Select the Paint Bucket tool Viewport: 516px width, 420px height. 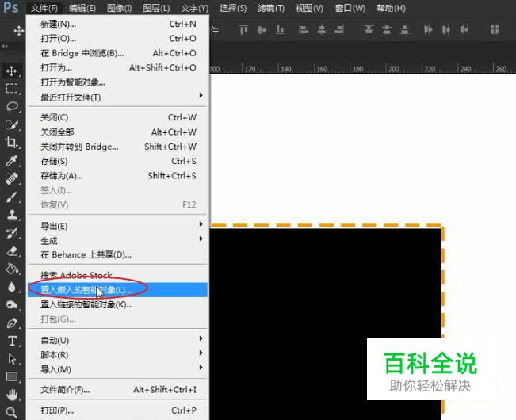point(12,269)
